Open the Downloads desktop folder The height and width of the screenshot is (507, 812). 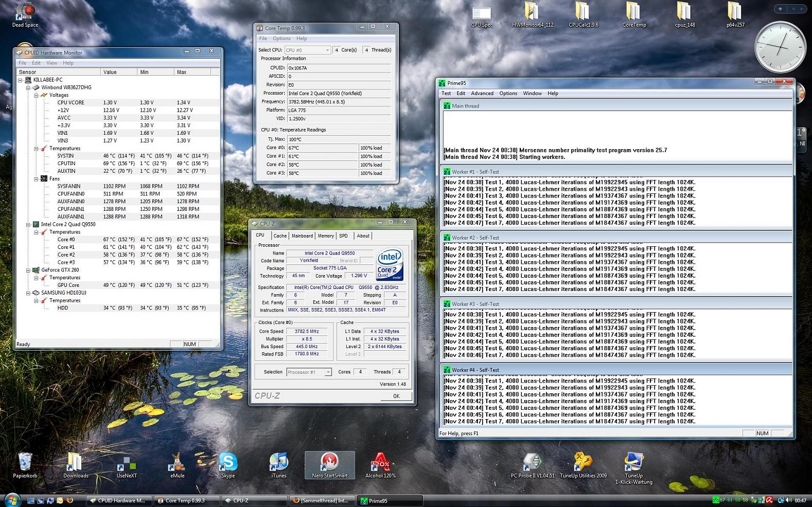[76, 465]
